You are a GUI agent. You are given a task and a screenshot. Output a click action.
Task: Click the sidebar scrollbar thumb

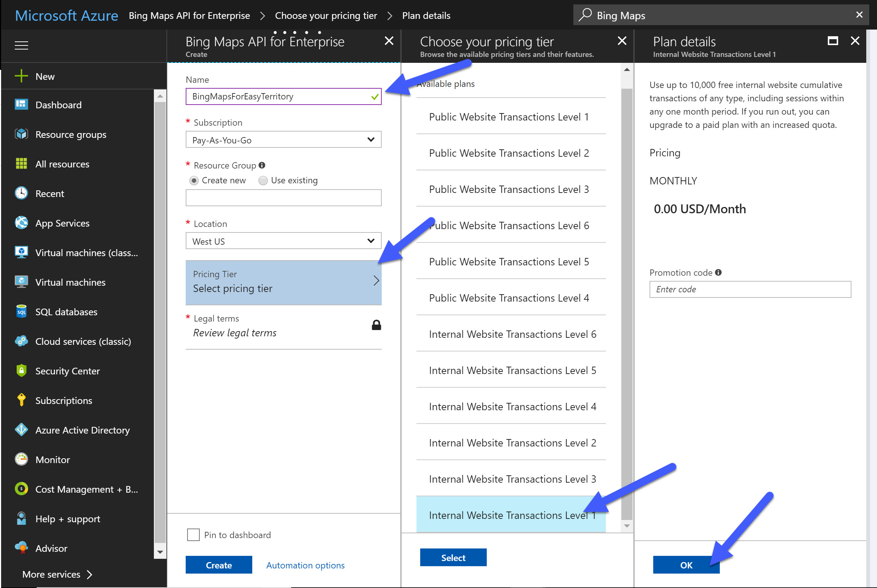click(160, 323)
